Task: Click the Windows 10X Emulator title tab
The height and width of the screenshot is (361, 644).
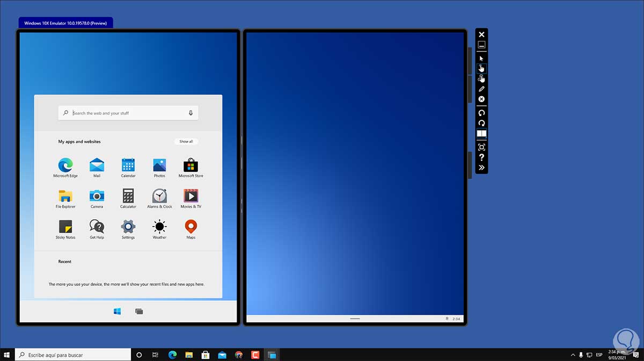Action: [65, 23]
